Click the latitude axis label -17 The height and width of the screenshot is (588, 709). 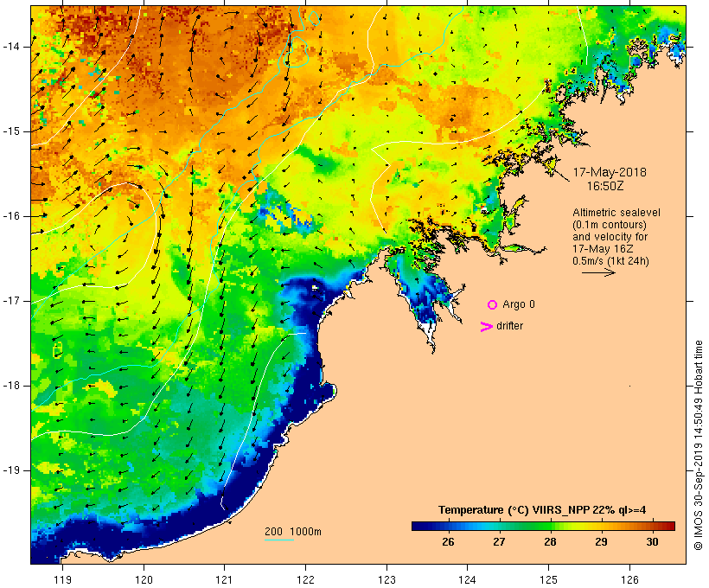[11, 301]
